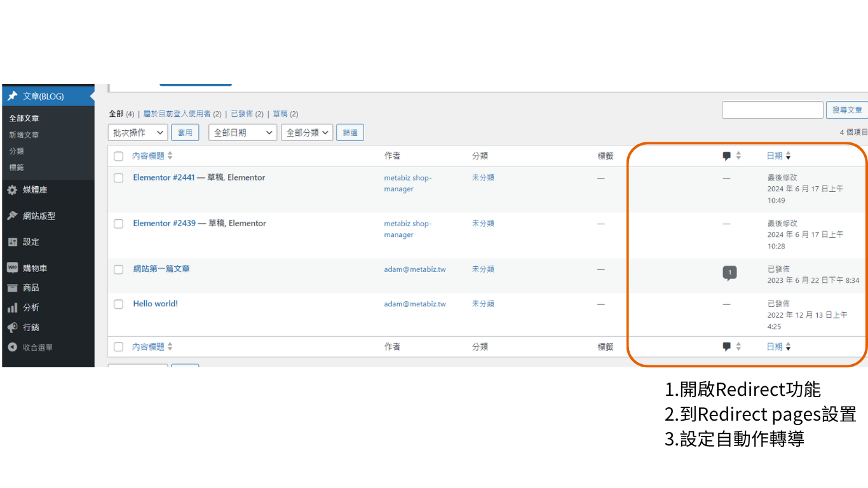This screenshot has height=488, width=868.
Task: Open the 全部日期 date filter dropdown
Action: [x=243, y=133]
